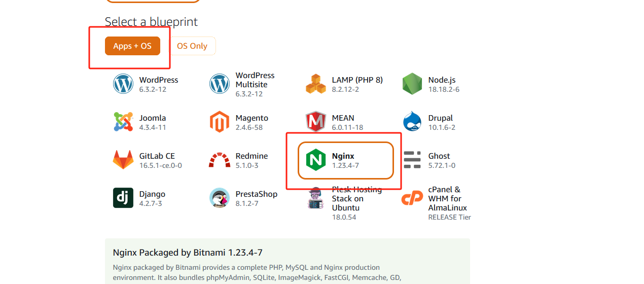Click the PrestaShop blueprint label

point(257,194)
